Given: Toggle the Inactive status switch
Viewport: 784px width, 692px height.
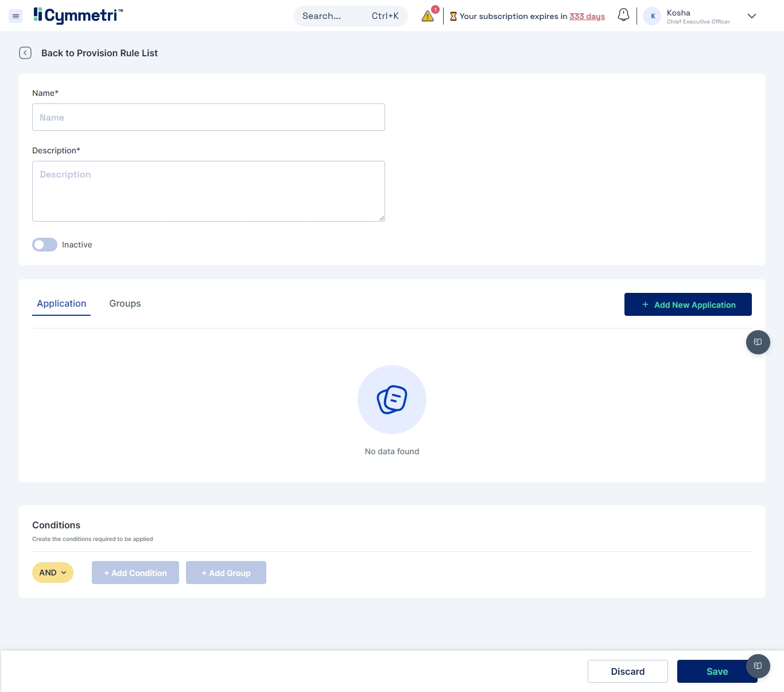Looking at the screenshot, I should pyautogui.click(x=45, y=245).
